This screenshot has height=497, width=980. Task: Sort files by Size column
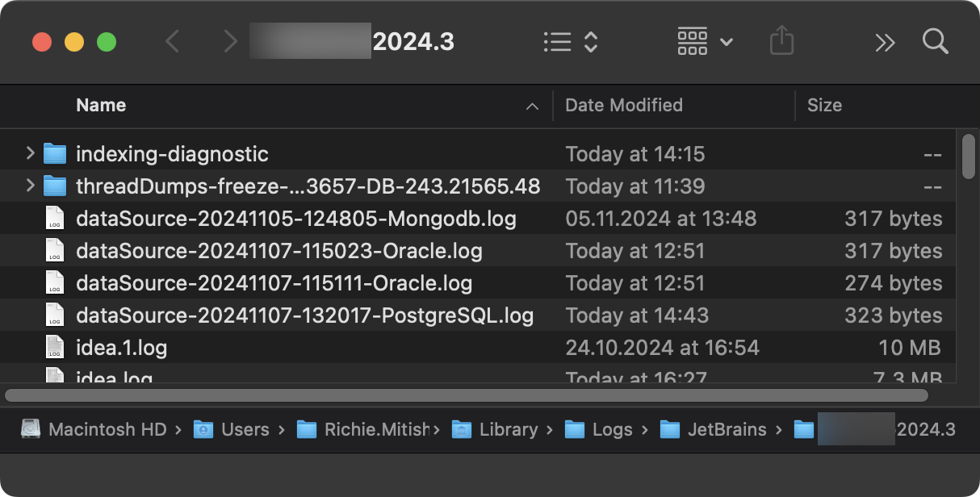(824, 105)
